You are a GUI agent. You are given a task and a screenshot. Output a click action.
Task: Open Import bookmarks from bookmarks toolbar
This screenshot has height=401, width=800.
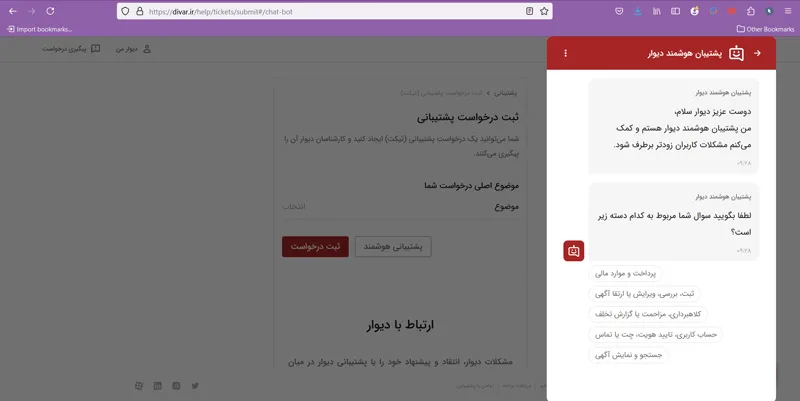(x=39, y=29)
